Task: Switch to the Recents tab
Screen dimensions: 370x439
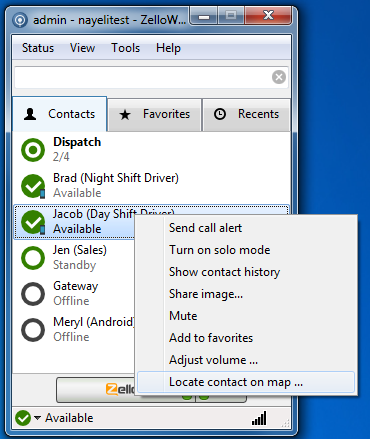Action: (x=246, y=115)
